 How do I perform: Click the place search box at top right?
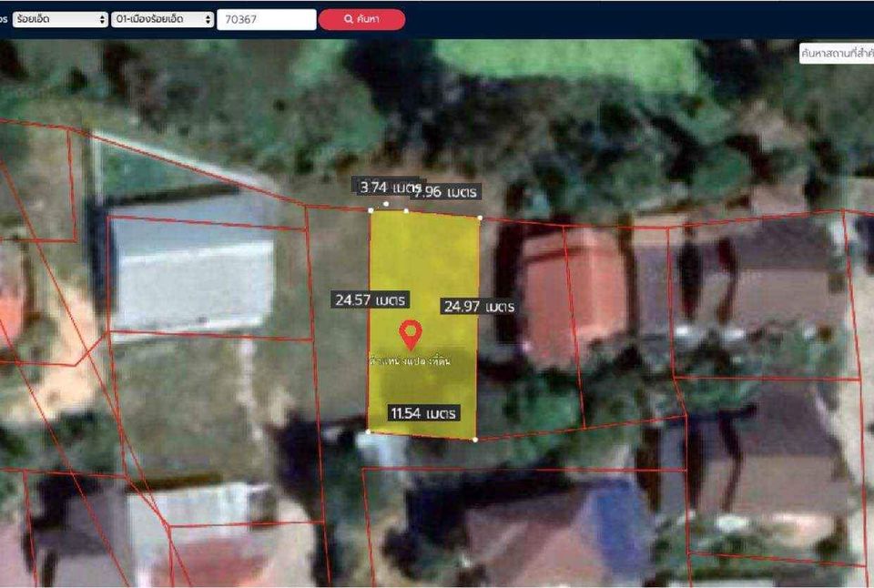(x=837, y=54)
